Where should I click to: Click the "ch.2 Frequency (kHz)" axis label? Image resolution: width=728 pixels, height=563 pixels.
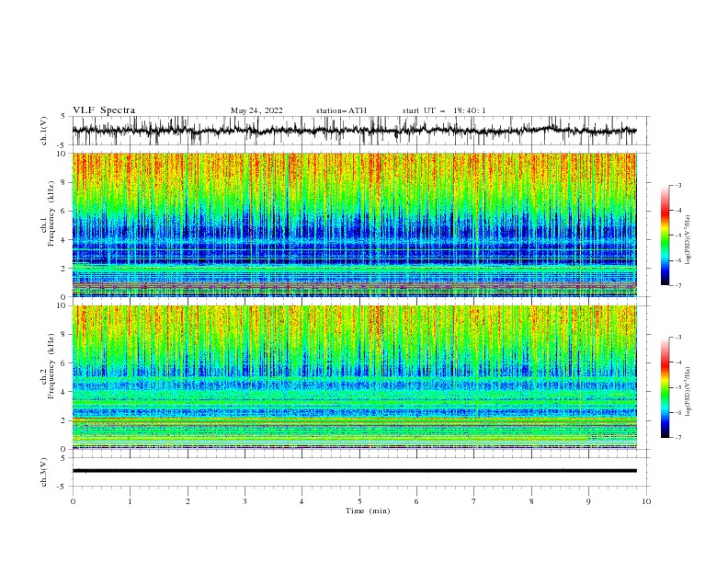(48, 366)
